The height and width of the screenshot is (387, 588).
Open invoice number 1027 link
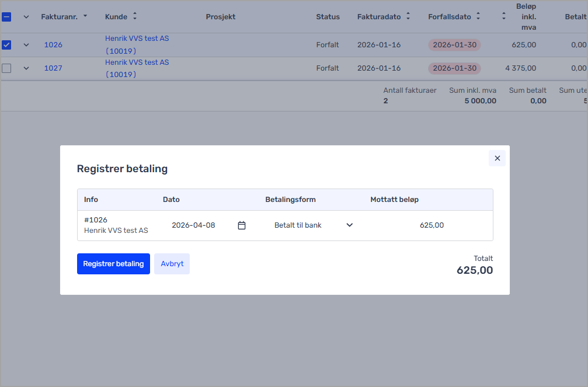53,68
